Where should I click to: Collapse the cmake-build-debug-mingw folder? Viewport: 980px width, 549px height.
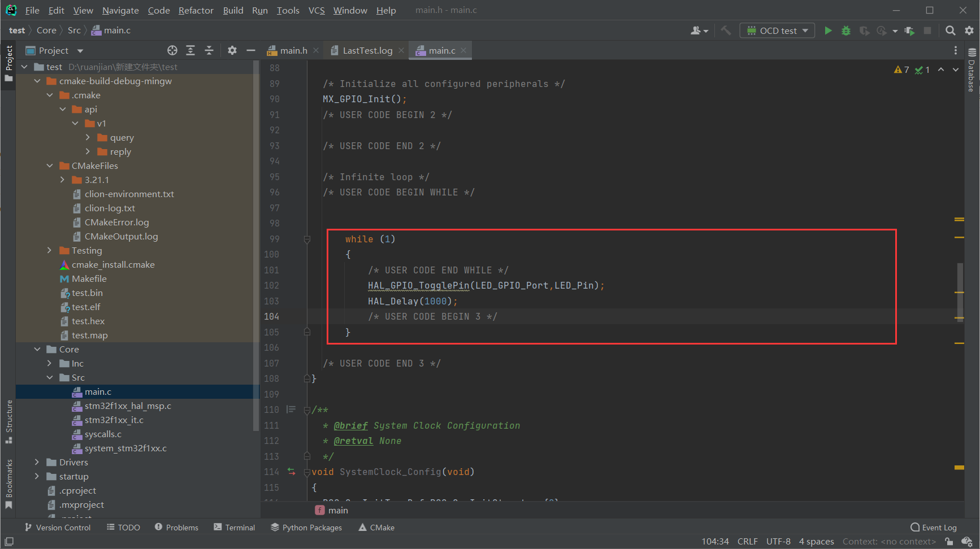coord(37,81)
